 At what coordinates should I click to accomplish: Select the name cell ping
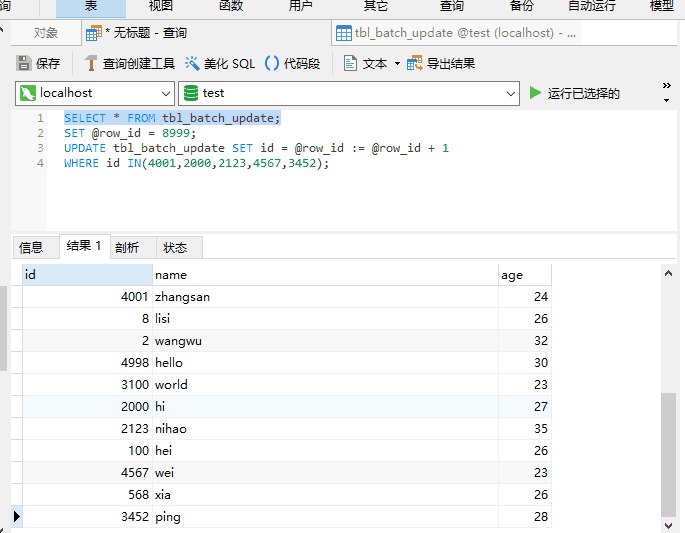coord(325,517)
